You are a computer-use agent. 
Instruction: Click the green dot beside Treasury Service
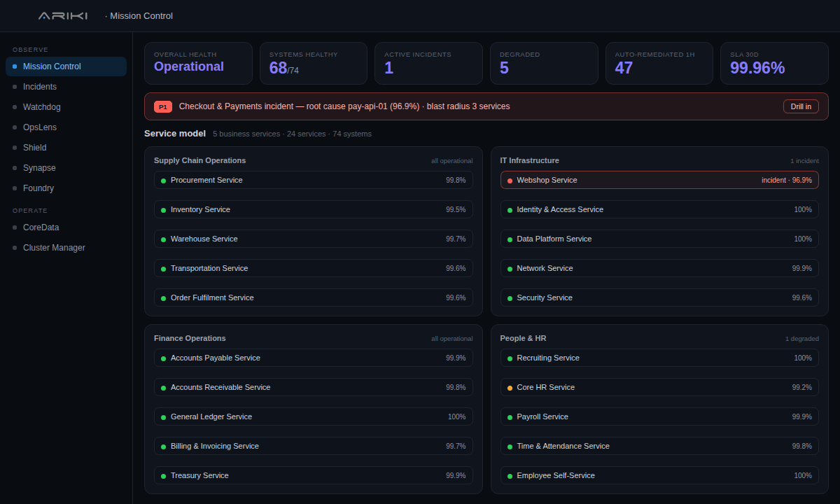[x=163, y=476]
